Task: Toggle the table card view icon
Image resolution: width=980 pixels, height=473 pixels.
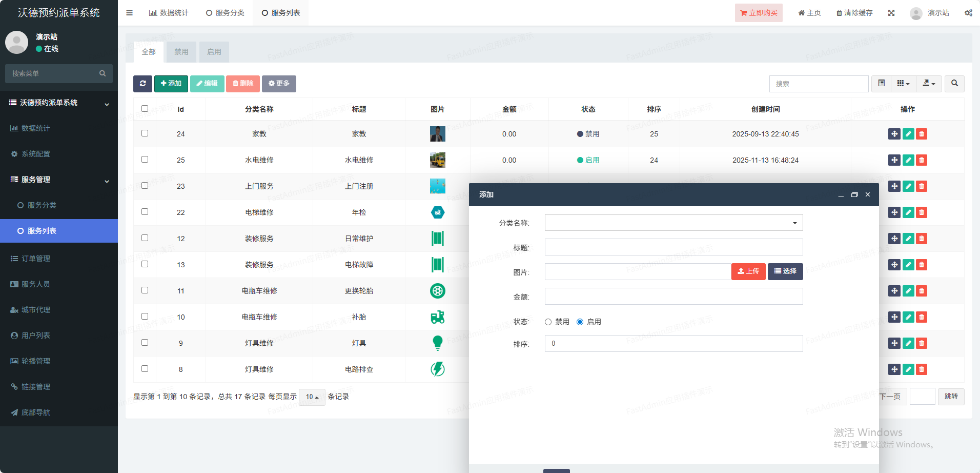Action: click(881, 84)
